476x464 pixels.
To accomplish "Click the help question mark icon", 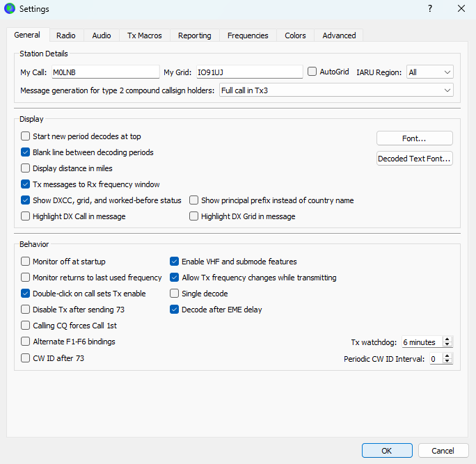I will click(x=429, y=9).
